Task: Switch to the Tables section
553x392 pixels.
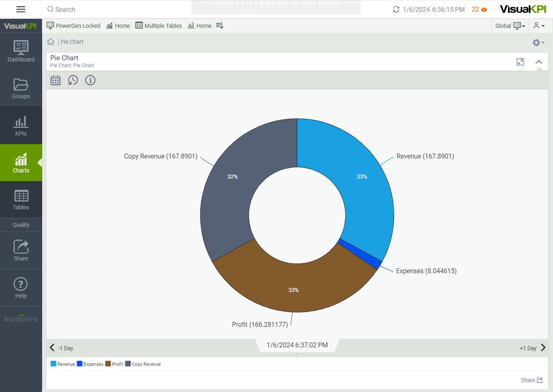Action: pyautogui.click(x=21, y=199)
